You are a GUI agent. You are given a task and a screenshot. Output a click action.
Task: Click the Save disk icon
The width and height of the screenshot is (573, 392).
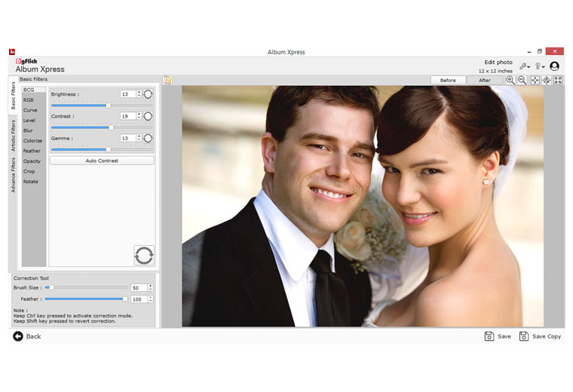[x=489, y=336]
